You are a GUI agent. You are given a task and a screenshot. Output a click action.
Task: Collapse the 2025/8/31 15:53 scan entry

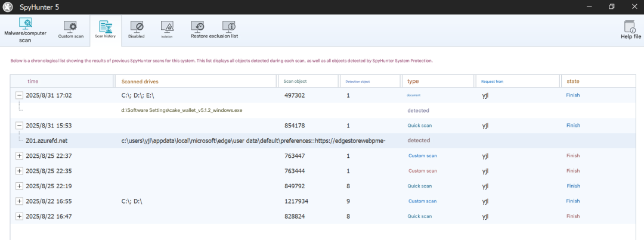19,126
